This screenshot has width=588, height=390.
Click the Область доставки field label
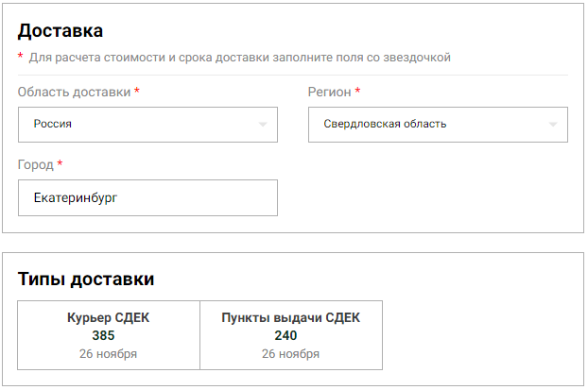[x=74, y=92]
